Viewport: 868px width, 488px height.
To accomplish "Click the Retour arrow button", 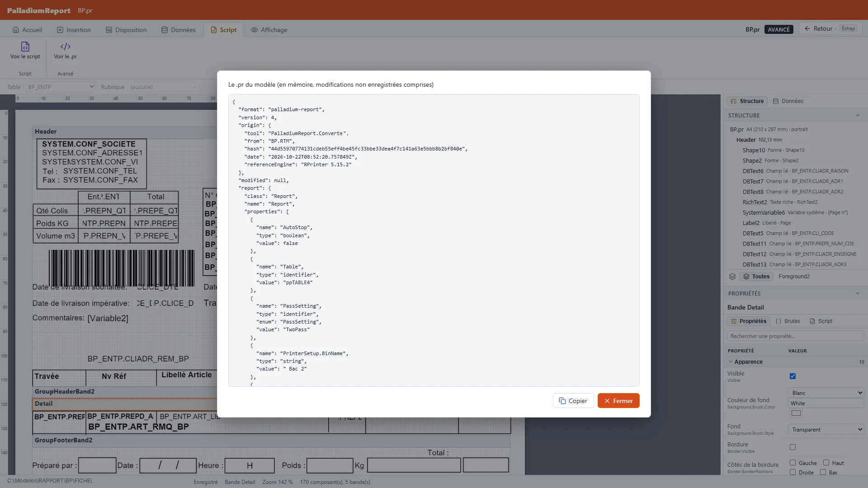I will 830,28.
